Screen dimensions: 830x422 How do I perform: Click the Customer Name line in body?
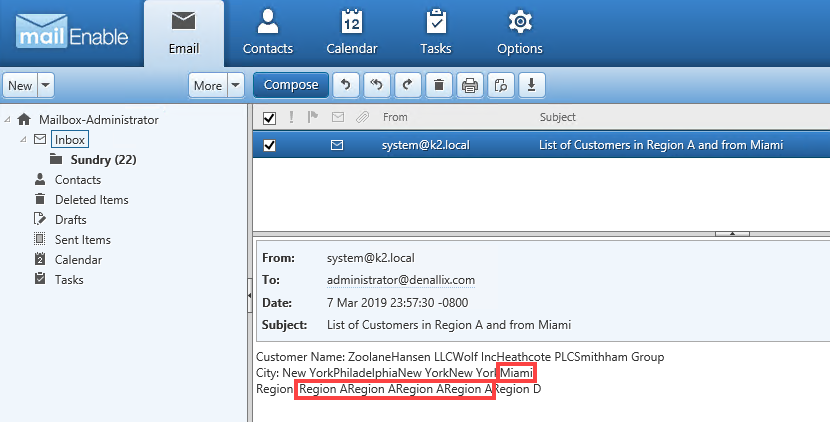click(460, 357)
